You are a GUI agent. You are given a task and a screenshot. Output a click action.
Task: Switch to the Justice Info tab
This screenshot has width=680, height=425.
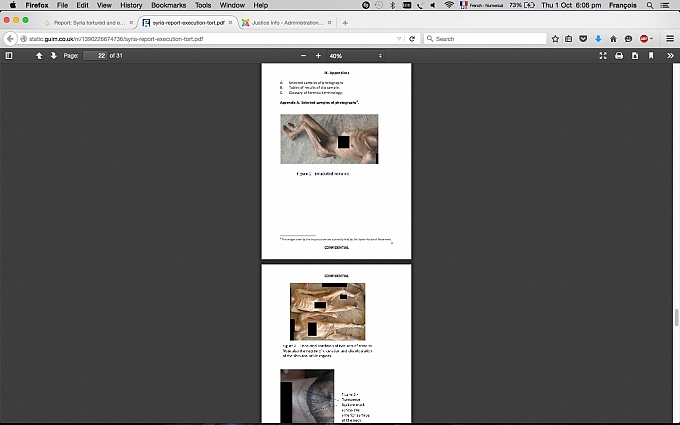283,22
